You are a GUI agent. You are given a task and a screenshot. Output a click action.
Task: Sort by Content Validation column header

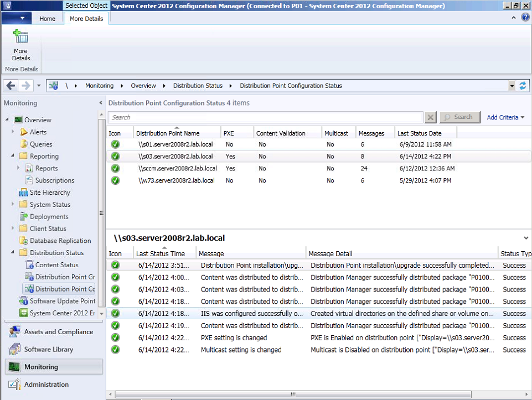(x=287, y=133)
